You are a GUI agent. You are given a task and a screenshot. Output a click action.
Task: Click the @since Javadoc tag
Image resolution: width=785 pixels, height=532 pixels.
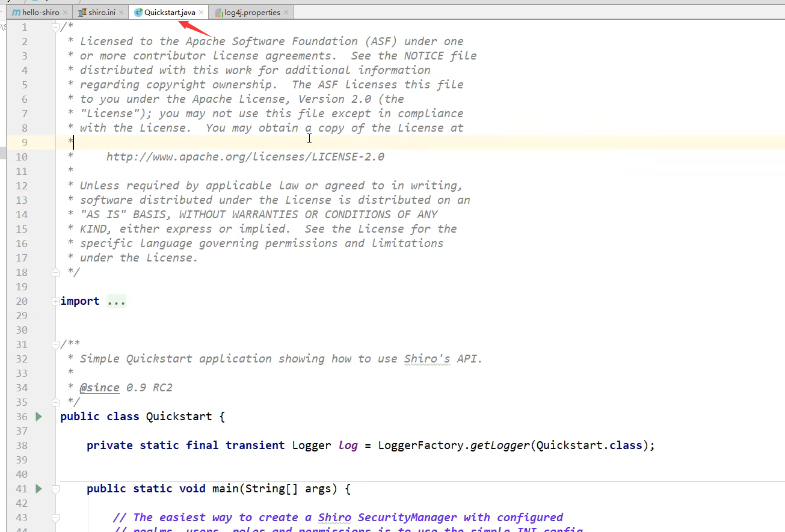99,388
